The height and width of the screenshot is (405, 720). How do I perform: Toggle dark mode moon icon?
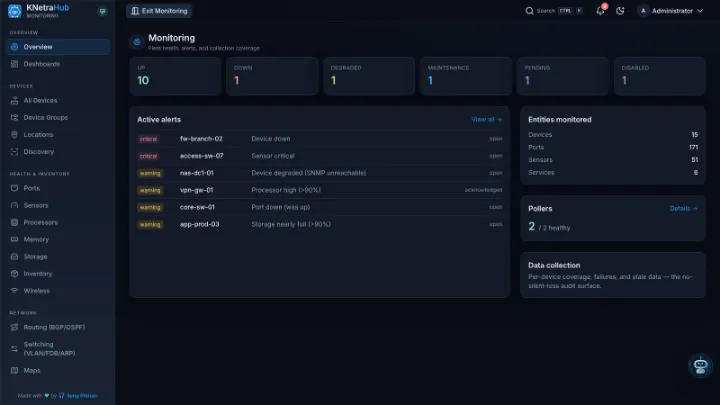pyautogui.click(x=620, y=11)
